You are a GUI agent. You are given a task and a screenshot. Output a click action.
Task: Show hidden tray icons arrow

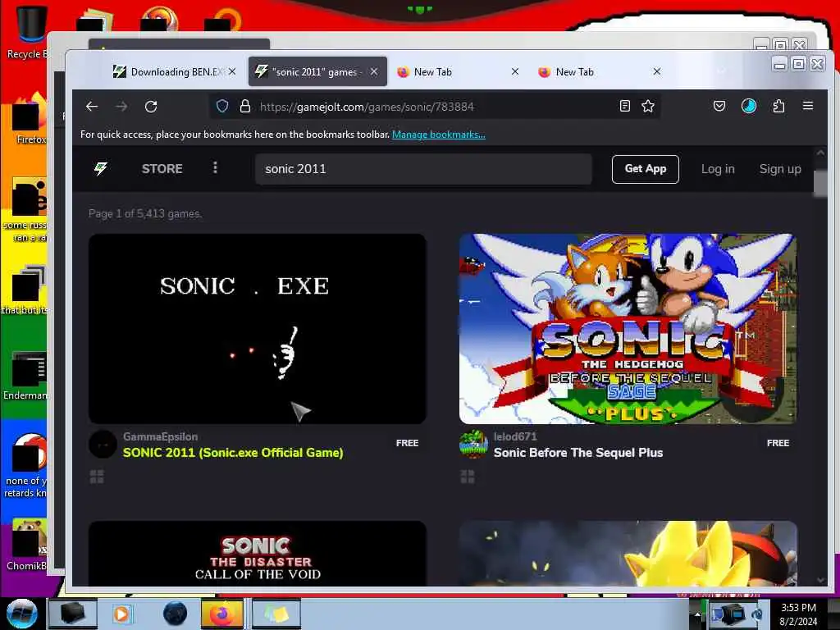point(697,614)
